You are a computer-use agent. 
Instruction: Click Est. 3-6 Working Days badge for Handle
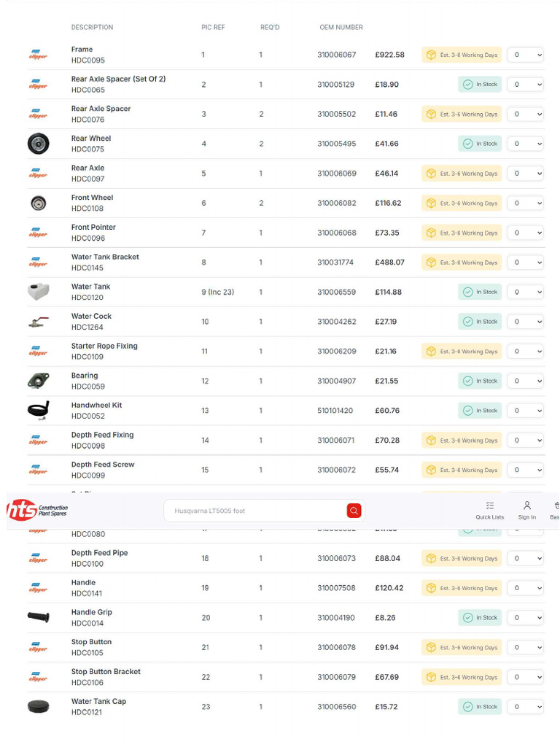(462, 588)
